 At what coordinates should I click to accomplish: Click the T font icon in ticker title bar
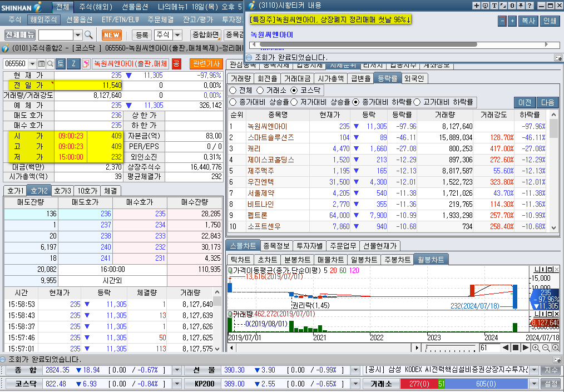point(494,6)
